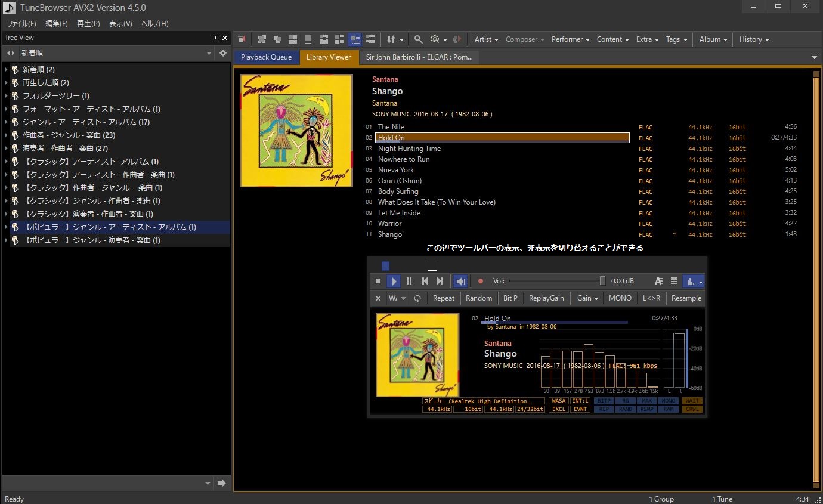Viewport: 823px width, 504px height.
Task: Open the Tags filter dropdown
Action: pyautogui.click(x=676, y=39)
